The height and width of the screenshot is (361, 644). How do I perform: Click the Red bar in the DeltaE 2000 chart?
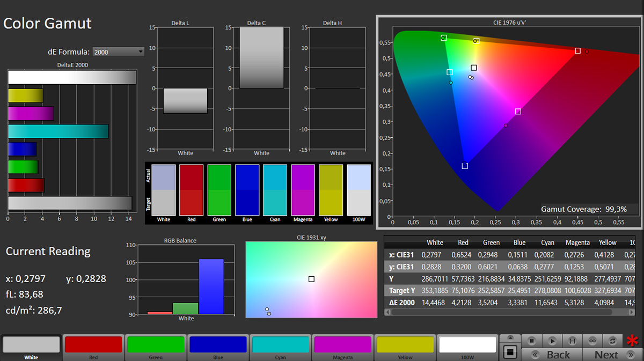(x=26, y=185)
